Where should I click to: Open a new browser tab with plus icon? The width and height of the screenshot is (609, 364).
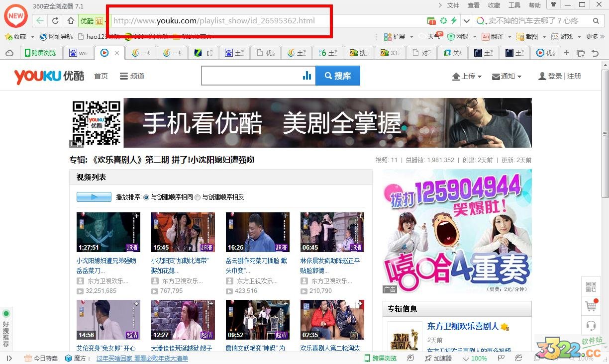[x=566, y=53]
